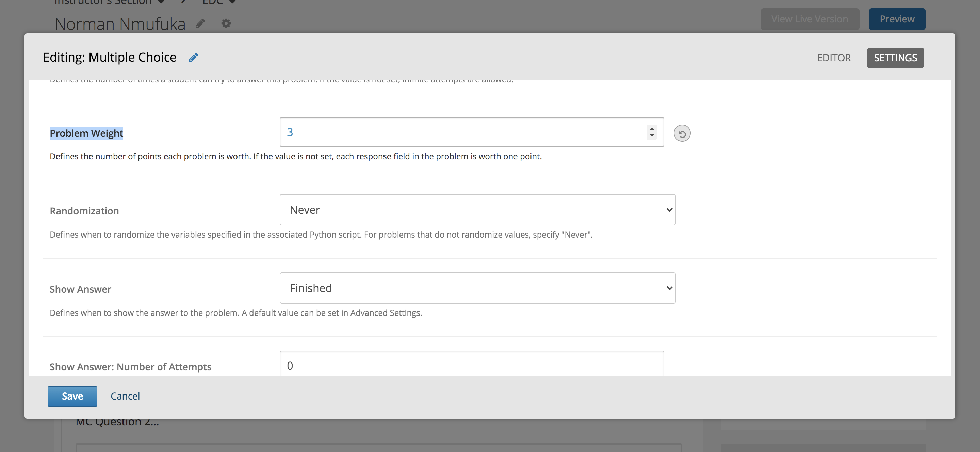The height and width of the screenshot is (452, 980).
Task: Click the MC Question 2... heading behind the dialog
Action: click(x=117, y=422)
